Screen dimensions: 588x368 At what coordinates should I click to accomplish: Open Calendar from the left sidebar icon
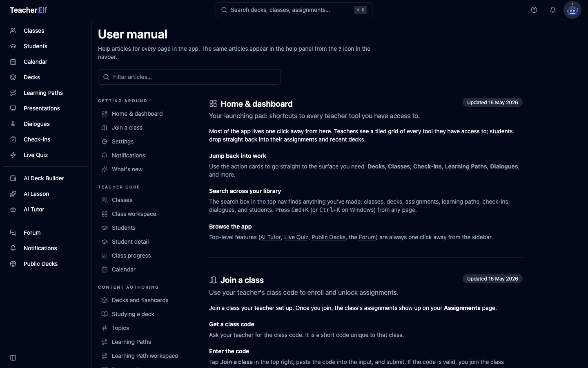(13, 62)
